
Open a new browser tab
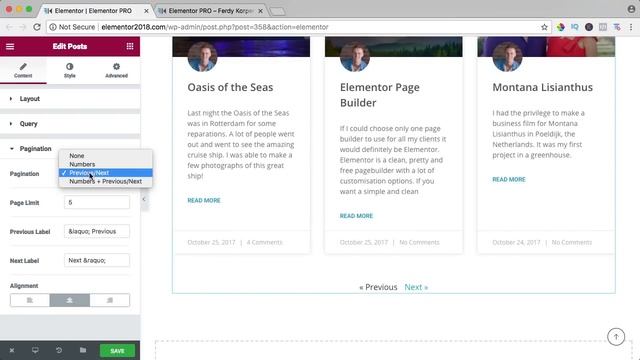tap(278, 11)
